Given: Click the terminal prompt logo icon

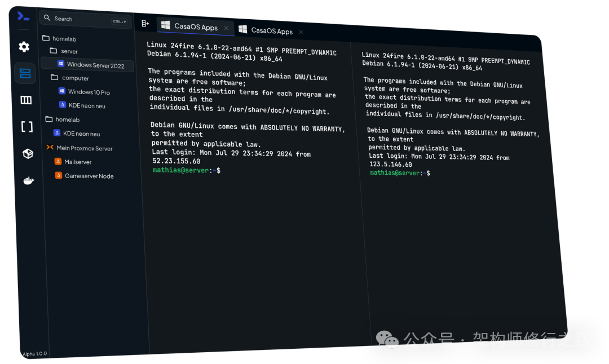Looking at the screenshot, I should pyautogui.click(x=23, y=16).
